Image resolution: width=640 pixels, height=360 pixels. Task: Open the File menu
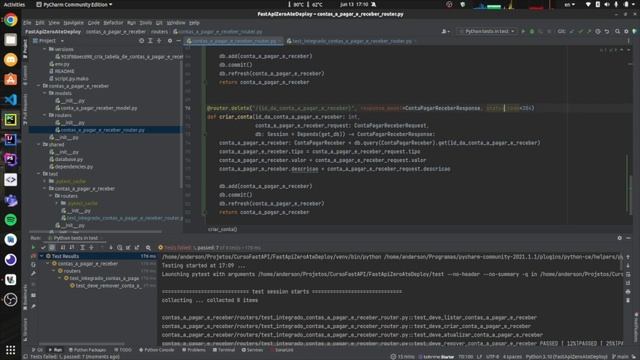tap(27, 23)
